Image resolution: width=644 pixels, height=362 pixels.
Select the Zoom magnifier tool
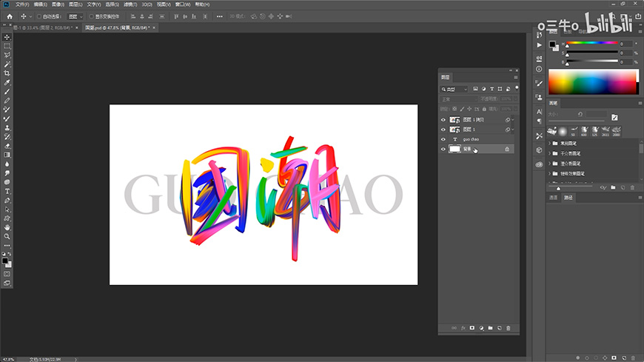point(7,236)
